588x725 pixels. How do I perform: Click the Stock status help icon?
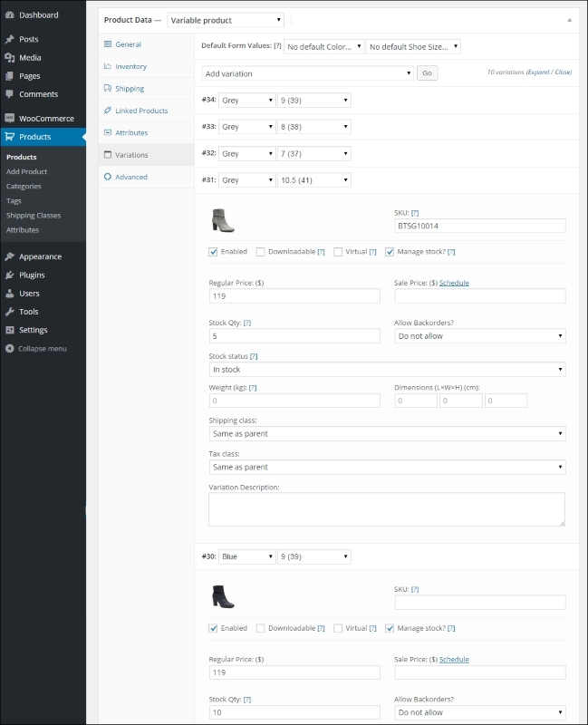coord(254,356)
